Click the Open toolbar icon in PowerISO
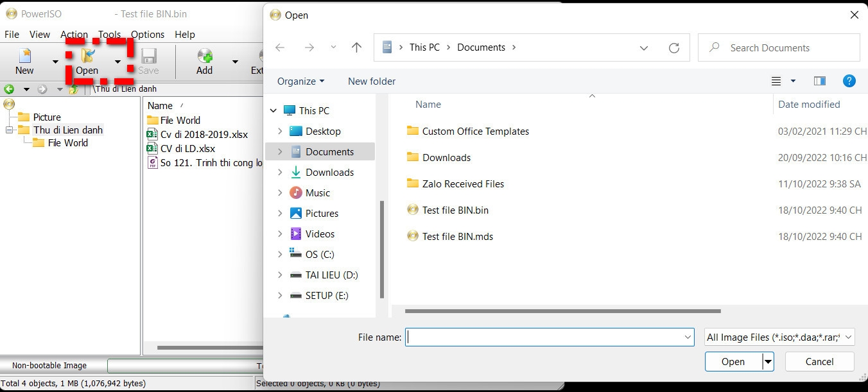Screen dimensions: 868x392 (x=87, y=62)
